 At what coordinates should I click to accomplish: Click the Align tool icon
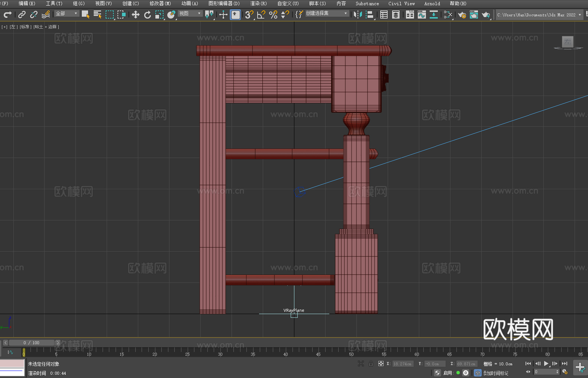click(370, 14)
